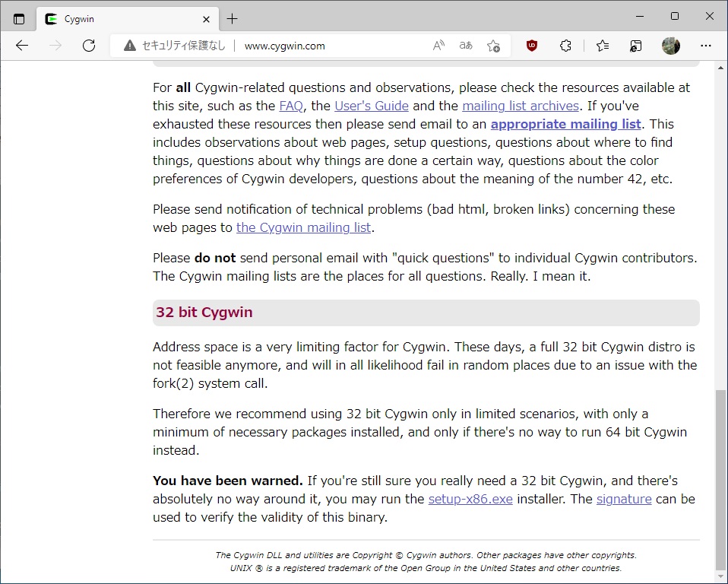
Task: Open the uBlock Origin extension
Action: pyautogui.click(x=532, y=46)
